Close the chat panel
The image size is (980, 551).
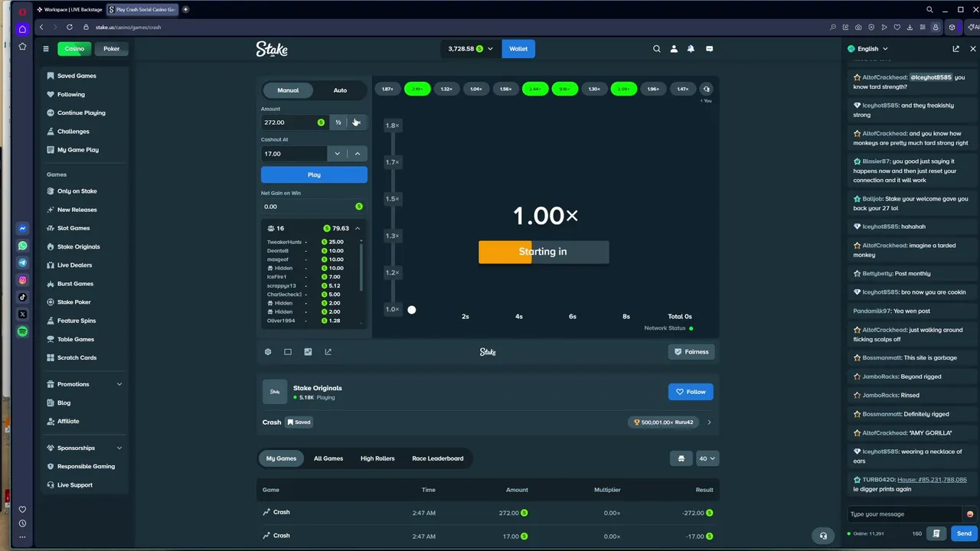[972, 49]
